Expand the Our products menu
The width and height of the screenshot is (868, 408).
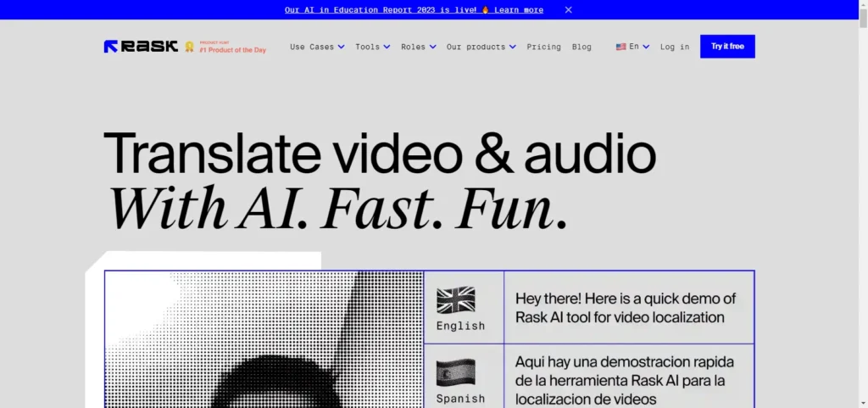(x=481, y=47)
